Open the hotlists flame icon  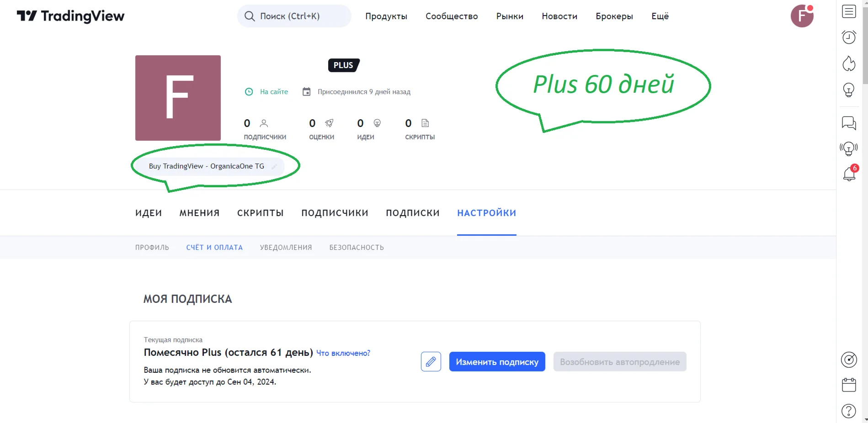point(849,63)
